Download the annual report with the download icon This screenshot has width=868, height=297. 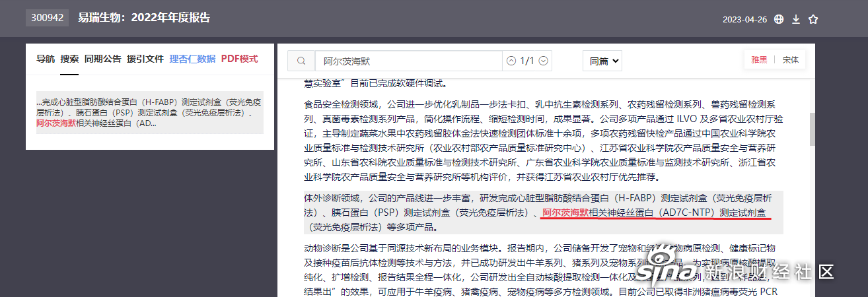click(x=796, y=19)
